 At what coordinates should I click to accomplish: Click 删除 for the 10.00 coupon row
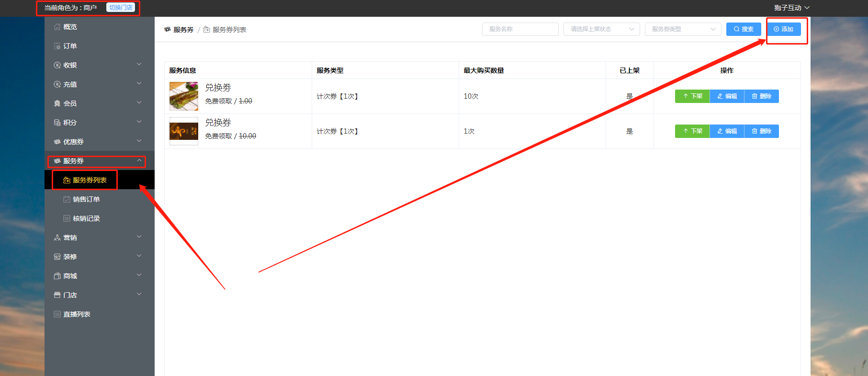[x=761, y=131]
